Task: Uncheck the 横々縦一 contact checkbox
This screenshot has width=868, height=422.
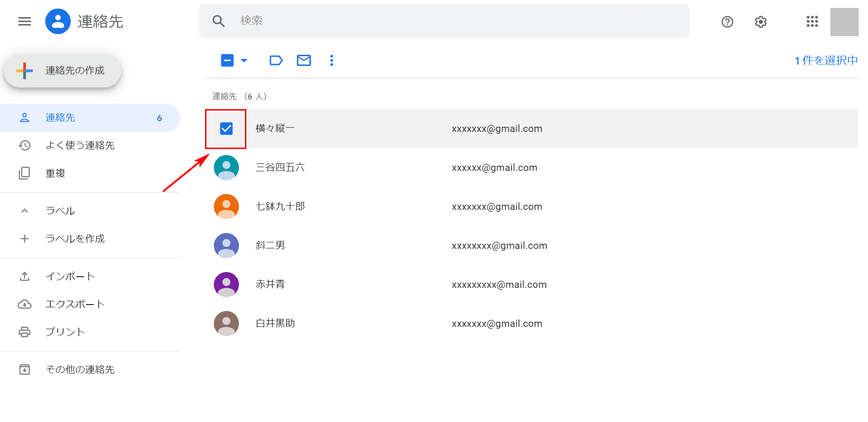Action: tap(226, 129)
